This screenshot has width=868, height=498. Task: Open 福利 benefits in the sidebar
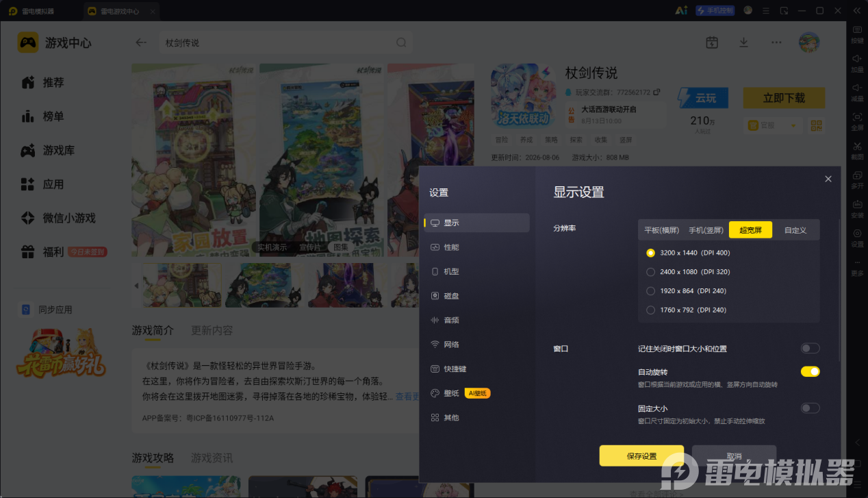click(65, 252)
